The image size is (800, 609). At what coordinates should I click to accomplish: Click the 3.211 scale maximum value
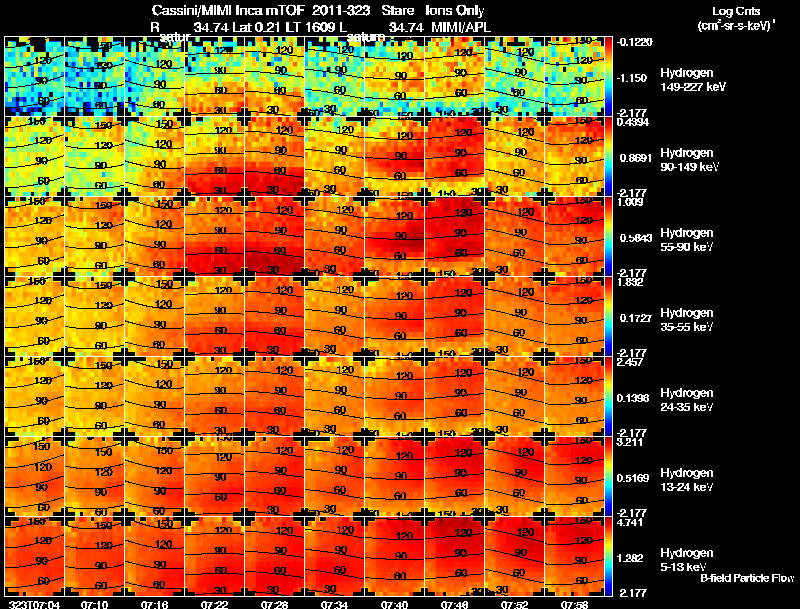click(630, 442)
